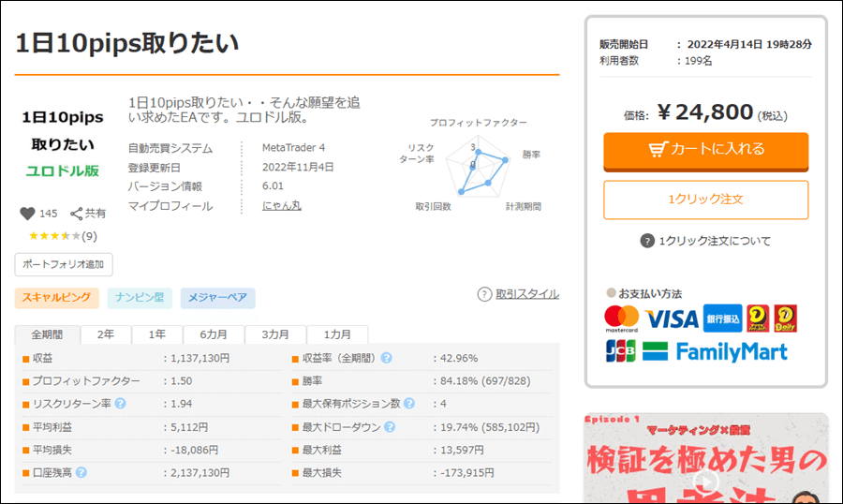Click help icon beside リスクリターン率
The image size is (843, 504).
point(120,404)
